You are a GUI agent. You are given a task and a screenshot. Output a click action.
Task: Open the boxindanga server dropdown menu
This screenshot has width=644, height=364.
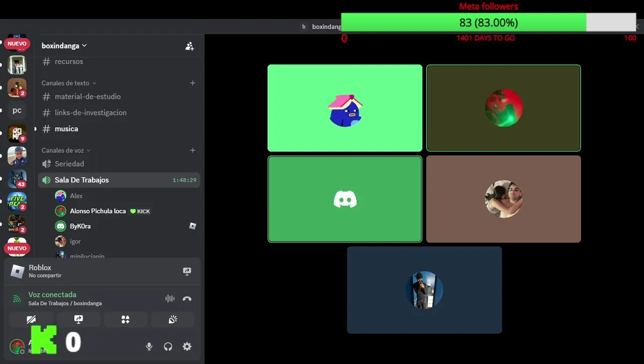[64, 45]
